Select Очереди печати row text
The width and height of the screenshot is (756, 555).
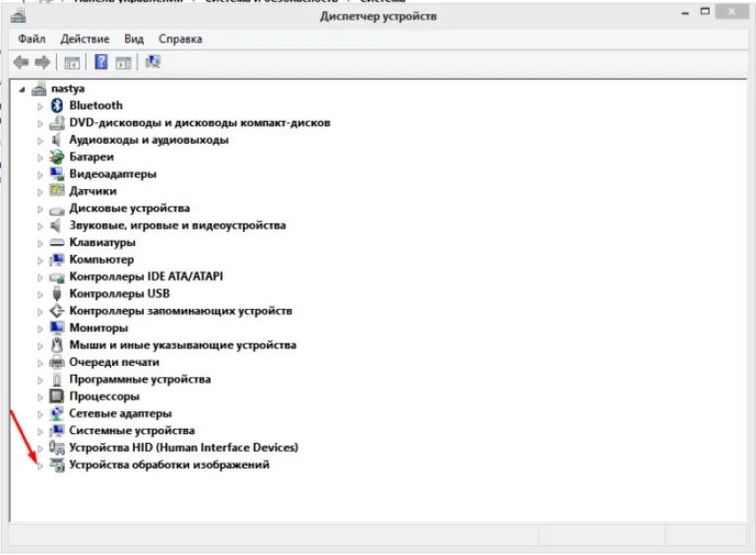114,362
